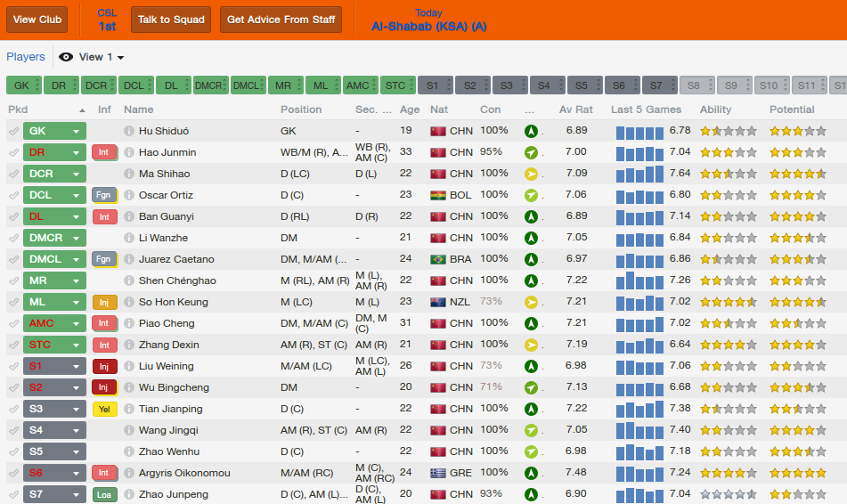Toggle the pick checkmark for Piao Cheng
Image resolution: width=847 pixels, height=504 pixels.
tap(13, 323)
